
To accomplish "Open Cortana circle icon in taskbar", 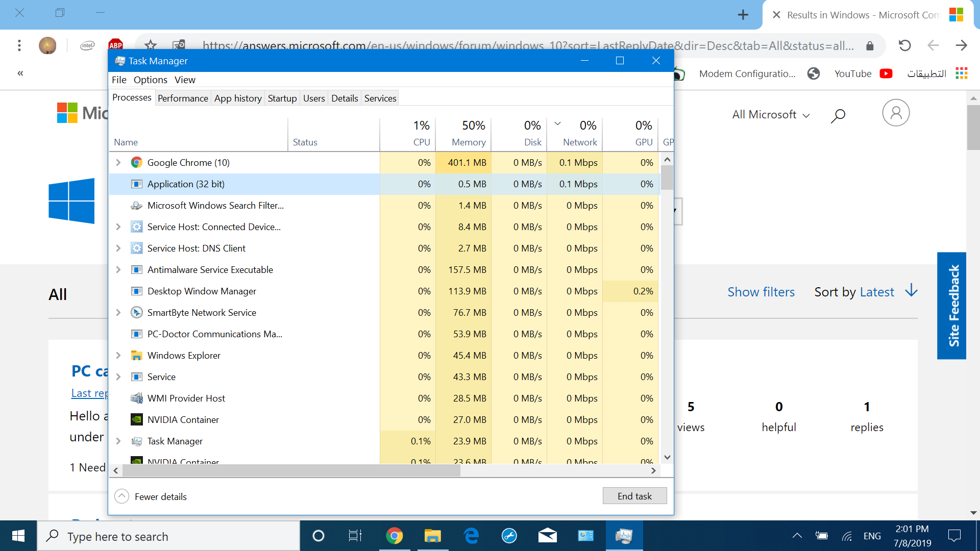I will click(318, 536).
